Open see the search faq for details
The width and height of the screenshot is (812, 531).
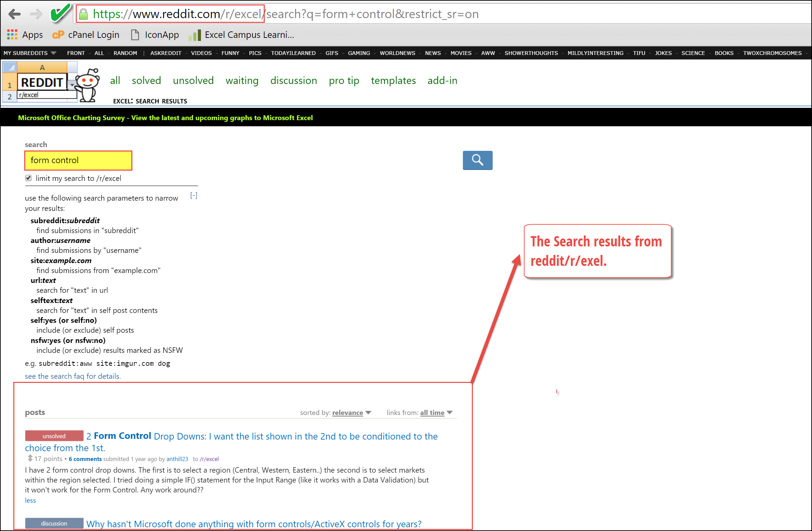[x=73, y=376]
